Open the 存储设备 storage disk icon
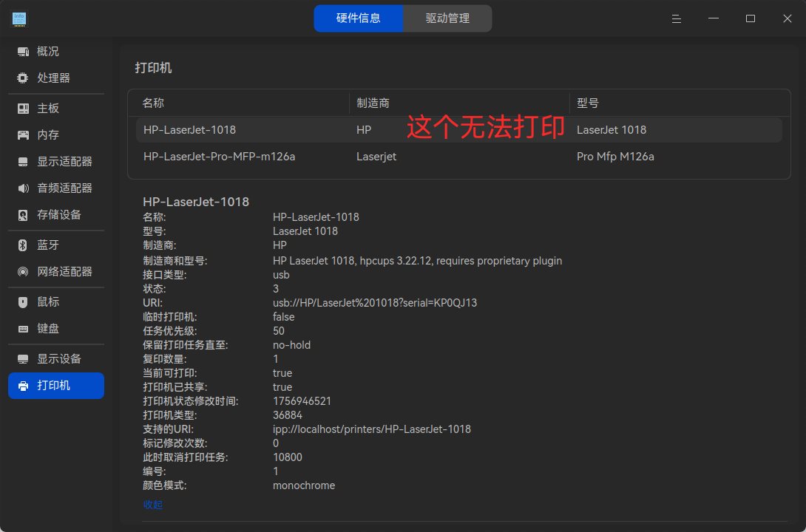The height and width of the screenshot is (532, 806). [x=23, y=215]
